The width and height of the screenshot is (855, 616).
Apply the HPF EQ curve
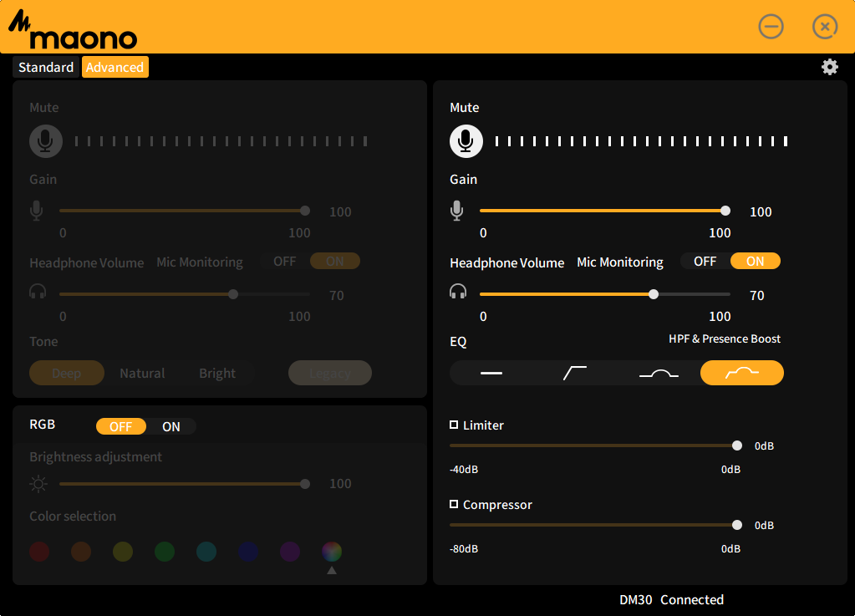pyautogui.click(x=575, y=373)
